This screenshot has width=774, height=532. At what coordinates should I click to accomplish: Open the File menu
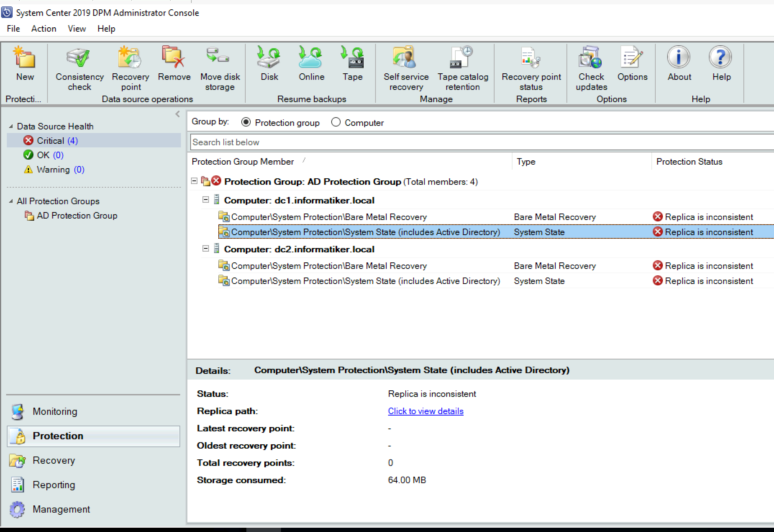pos(13,28)
